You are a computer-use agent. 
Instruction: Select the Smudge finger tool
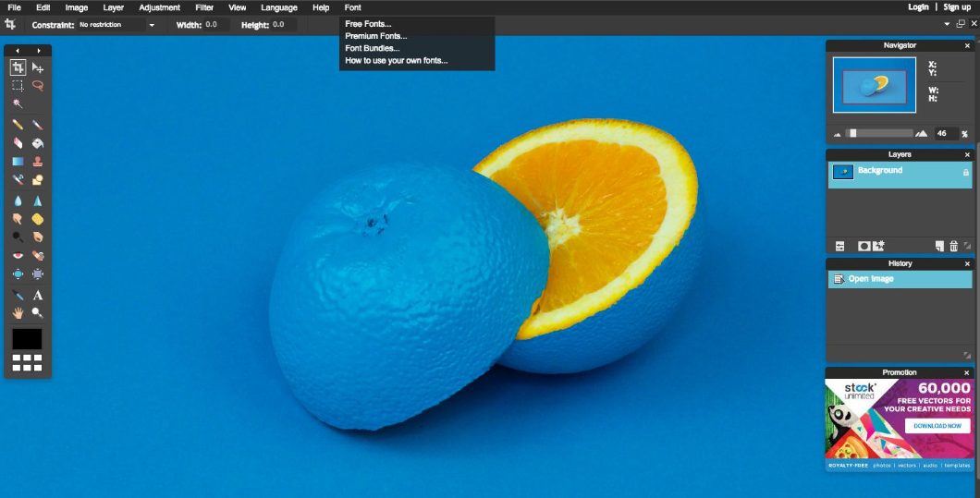click(x=18, y=219)
